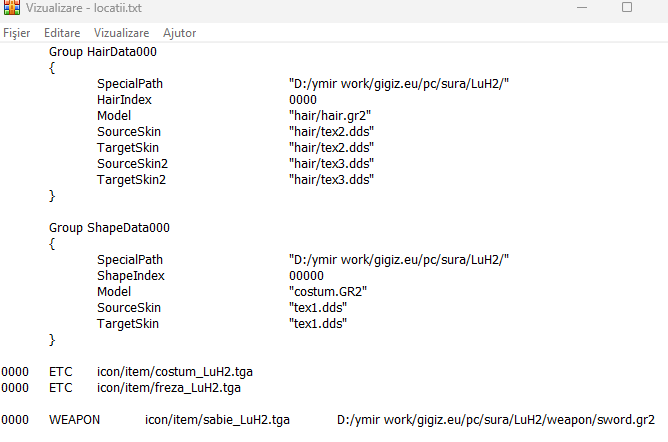
Task: Click the icon/item/freza_LuH2.tga path
Action: click(x=168, y=387)
